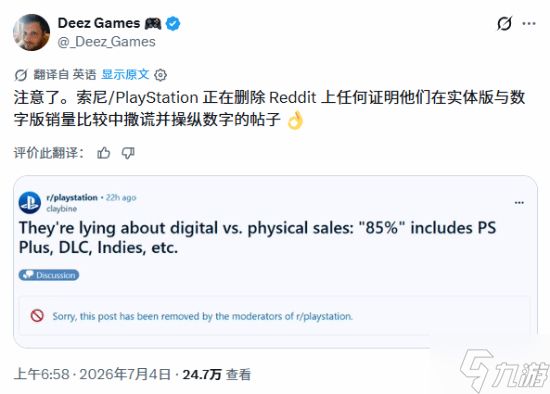Open r/playstation subreddit link

(x=72, y=198)
